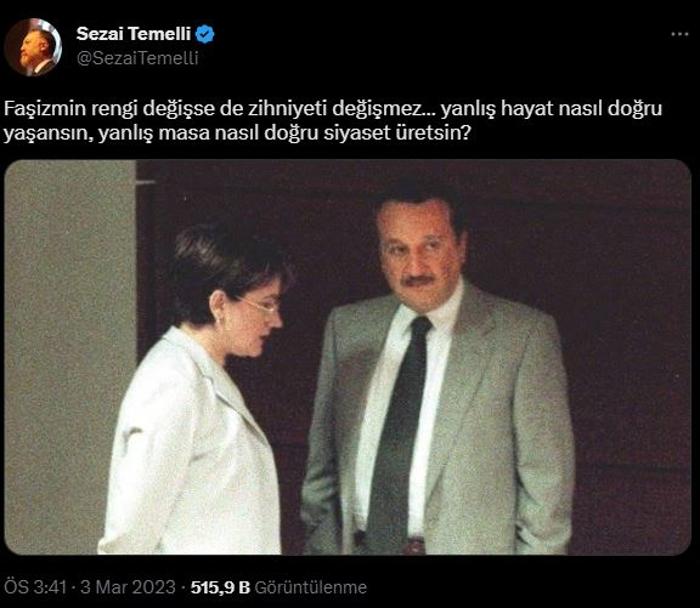
Task: Click the Görüntülenme label
Action: point(311,587)
